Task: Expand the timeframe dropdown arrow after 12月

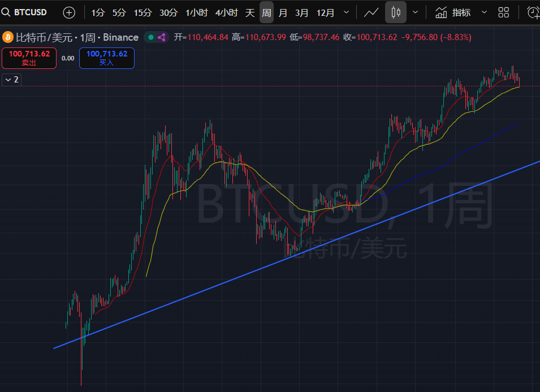Action: pyautogui.click(x=347, y=12)
